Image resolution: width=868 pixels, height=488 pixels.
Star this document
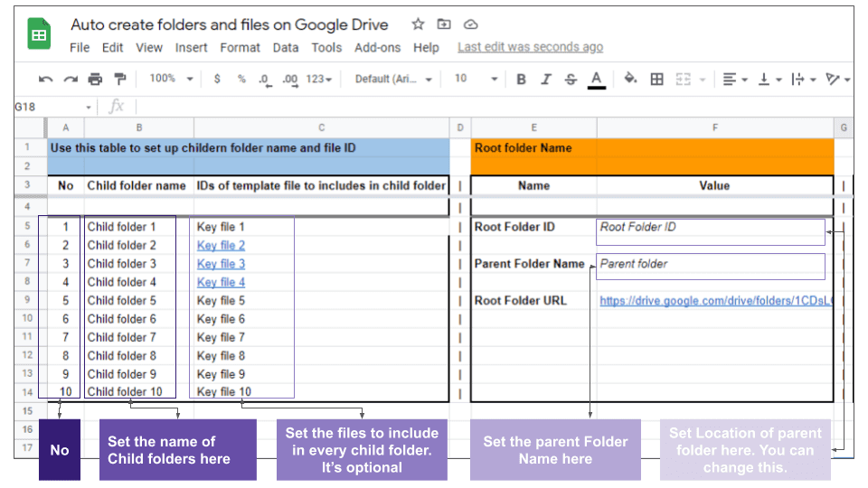pyautogui.click(x=418, y=24)
